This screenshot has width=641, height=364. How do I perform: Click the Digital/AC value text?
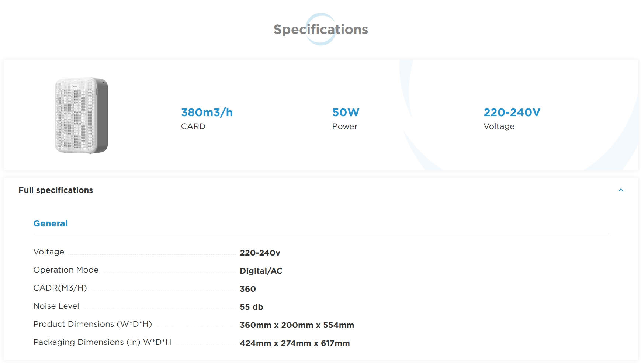tap(261, 271)
